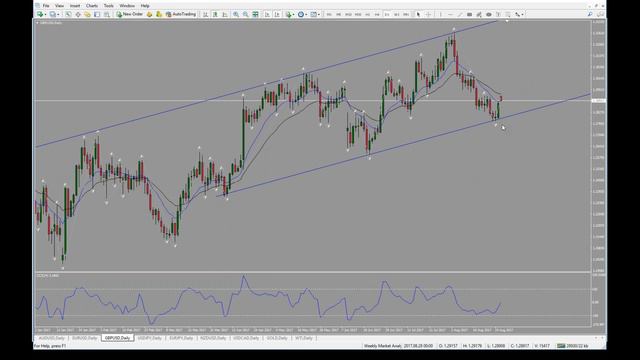The width and height of the screenshot is (640, 360).
Task: Switch to the AUDUSD,Daily chart tab
Action: pyautogui.click(x=51, y=338)
